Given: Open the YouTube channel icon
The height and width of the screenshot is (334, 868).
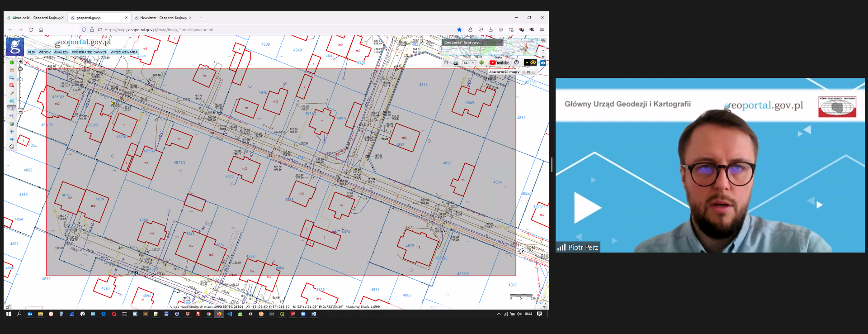Looking at the screenshot, I should (499, 62).
